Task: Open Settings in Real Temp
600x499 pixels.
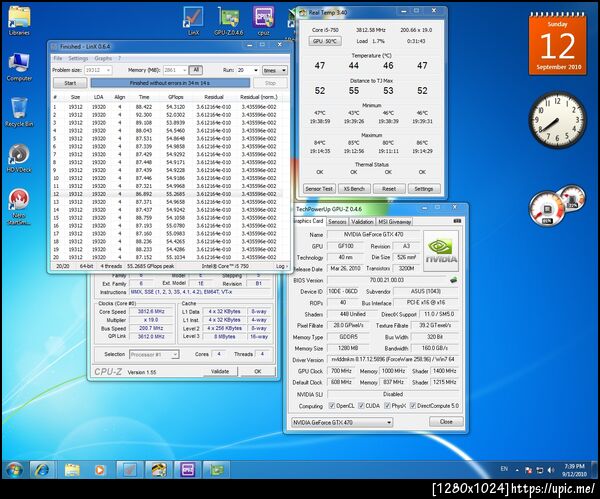Action: click(x=424, y=189)
